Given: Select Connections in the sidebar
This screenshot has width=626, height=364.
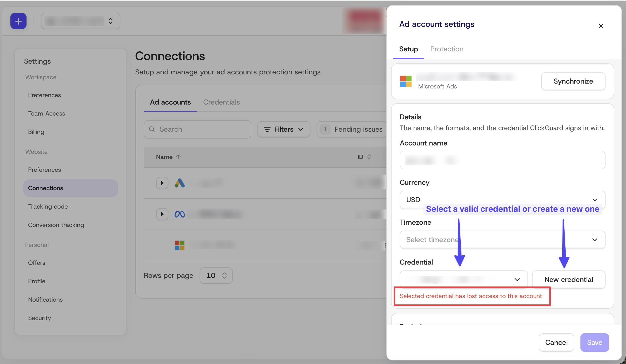Looking at the screenshot, I should click(70, 188).
